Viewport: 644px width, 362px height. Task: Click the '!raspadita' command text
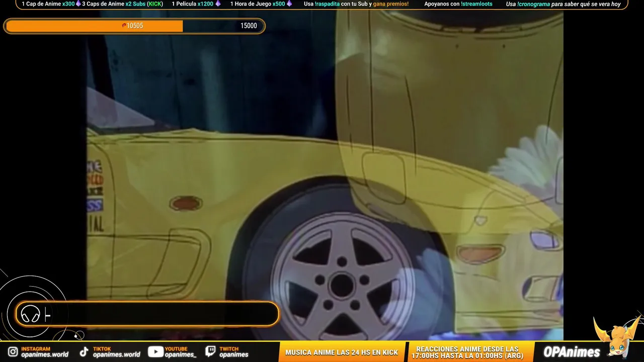(327, 4)
